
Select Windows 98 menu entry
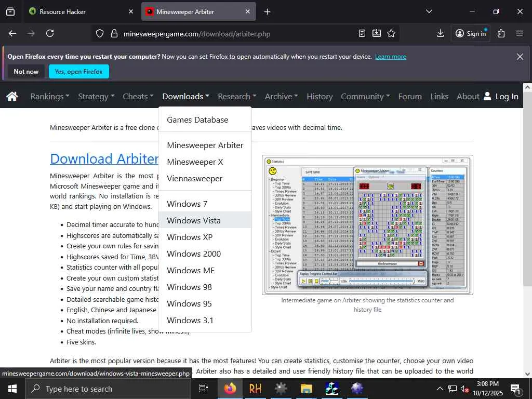[205, 287]
